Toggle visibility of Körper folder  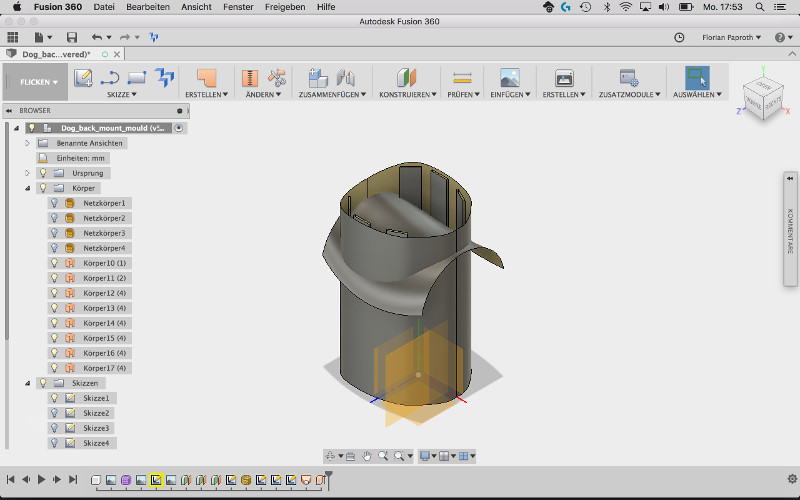[x=43, y=188]
